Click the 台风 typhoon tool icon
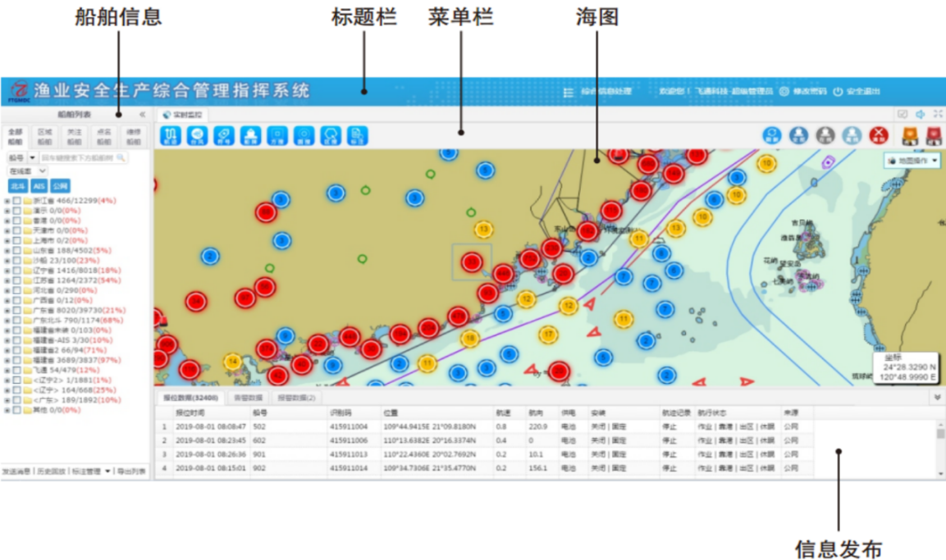 tap(195, 135)
